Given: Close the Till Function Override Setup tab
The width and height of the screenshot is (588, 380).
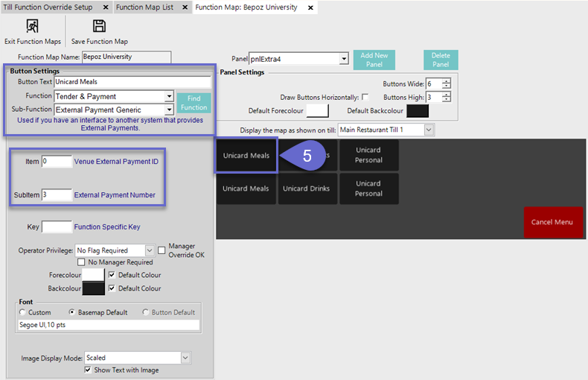Looking at the screenshot, I should (105, 7).
